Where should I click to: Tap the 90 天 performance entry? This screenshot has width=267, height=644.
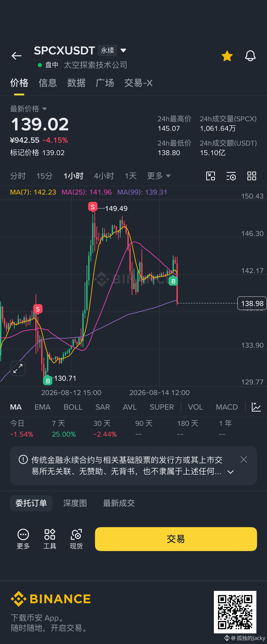coord(144,428)
